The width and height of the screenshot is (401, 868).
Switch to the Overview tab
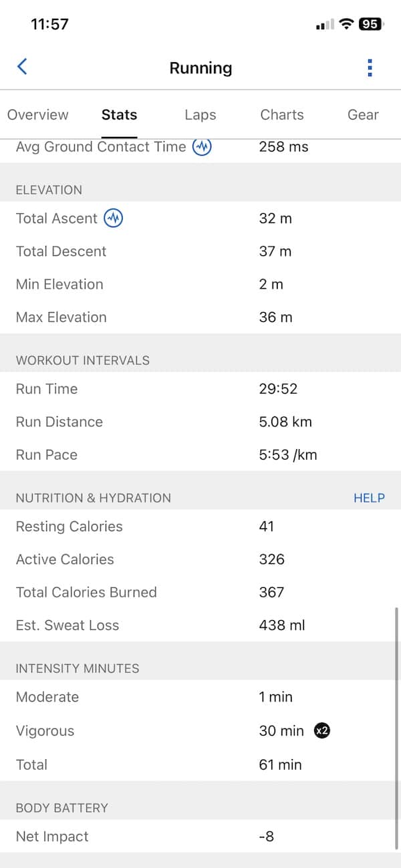(x=38, y=115)
